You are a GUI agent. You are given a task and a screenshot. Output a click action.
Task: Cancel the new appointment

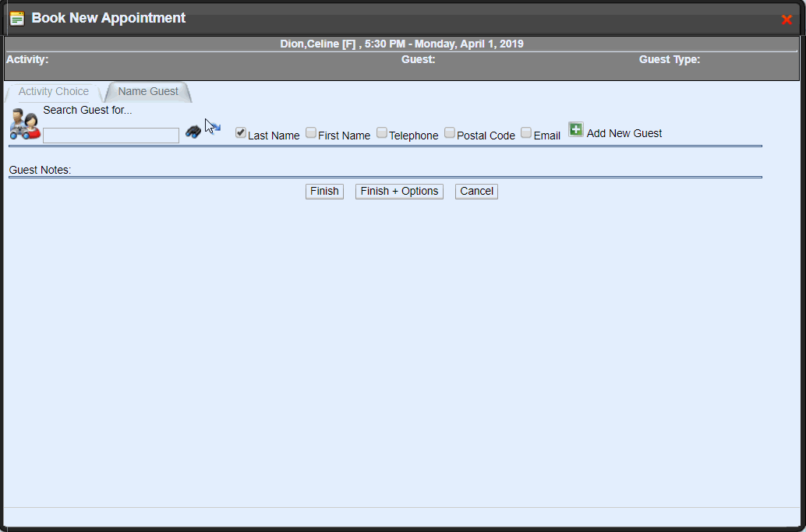pos(476,191)
